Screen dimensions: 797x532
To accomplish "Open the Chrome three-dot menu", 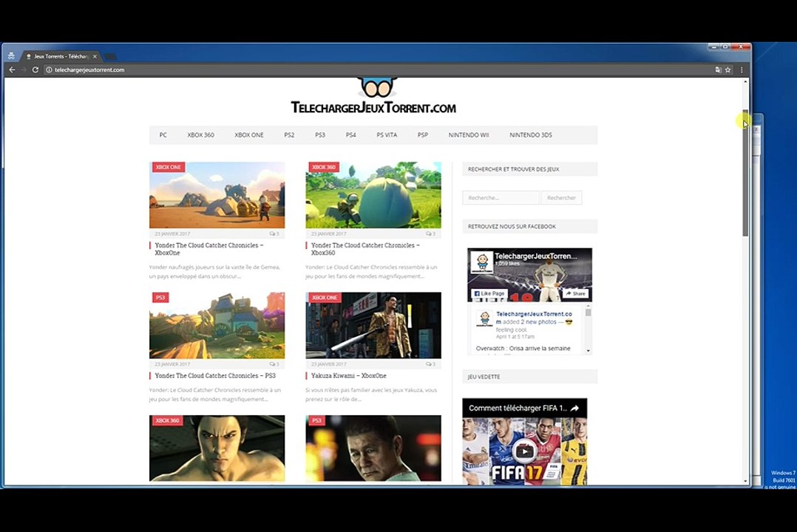I will [742, 69].
